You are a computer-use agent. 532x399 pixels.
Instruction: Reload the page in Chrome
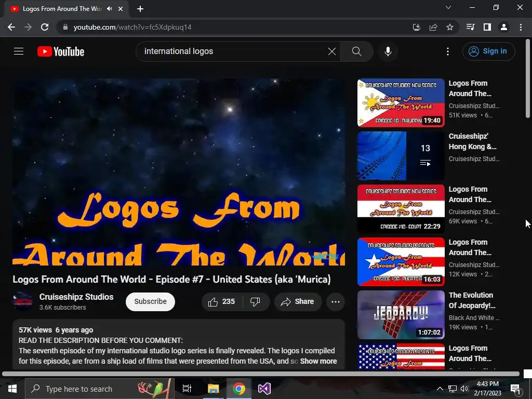[45, 27]
